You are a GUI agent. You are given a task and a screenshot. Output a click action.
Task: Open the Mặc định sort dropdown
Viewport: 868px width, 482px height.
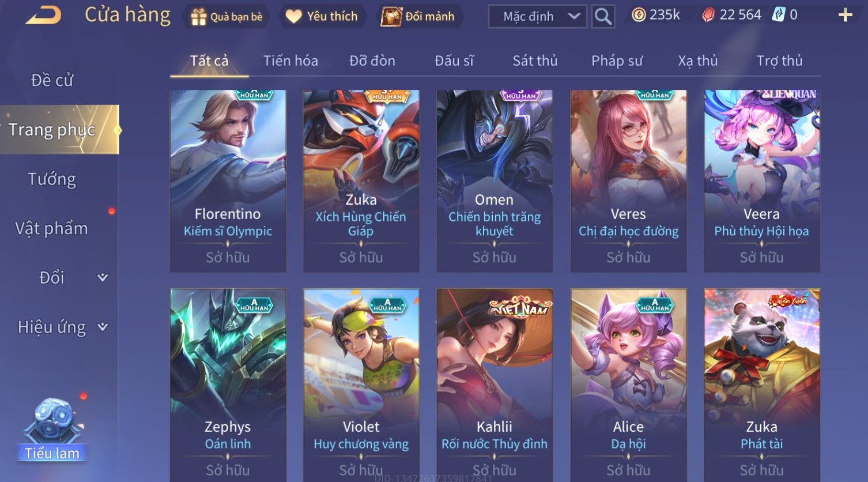pos(537,16)
